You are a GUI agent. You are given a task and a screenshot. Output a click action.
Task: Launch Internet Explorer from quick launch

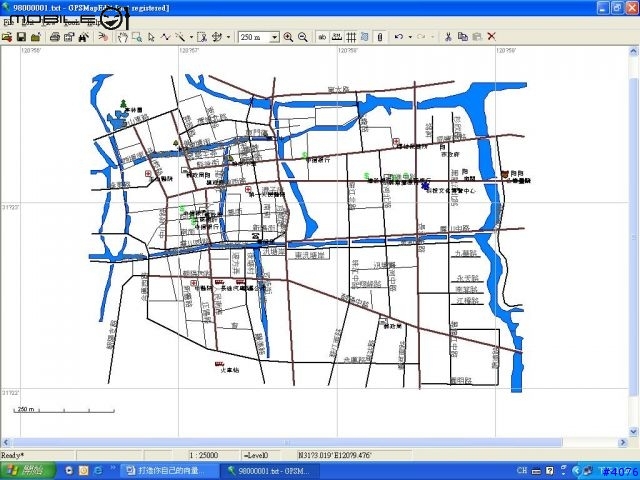click(98, 471)
